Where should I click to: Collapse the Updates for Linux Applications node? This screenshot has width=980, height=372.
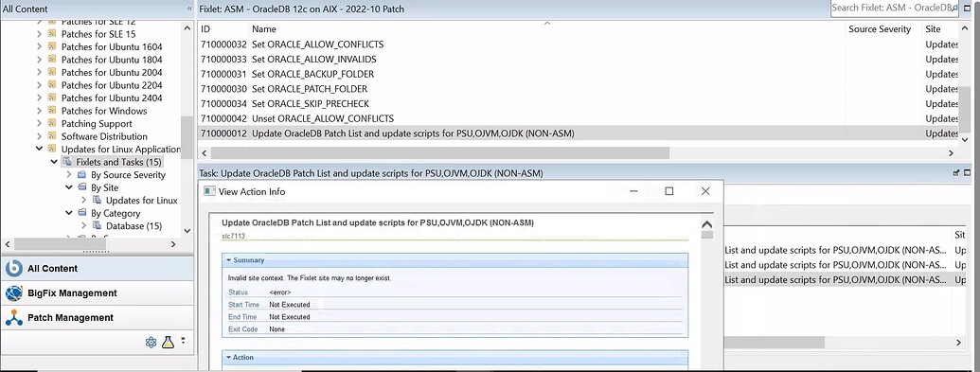[x=40, y=150]
